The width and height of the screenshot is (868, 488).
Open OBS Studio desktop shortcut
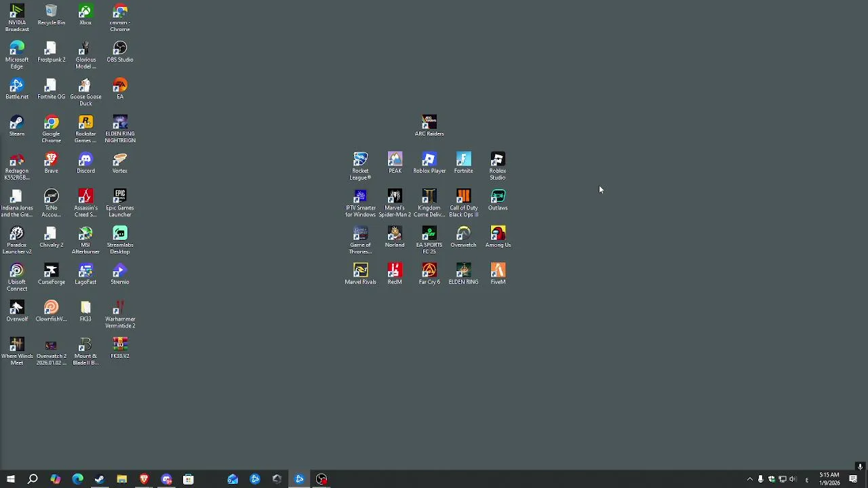point(120,52)
